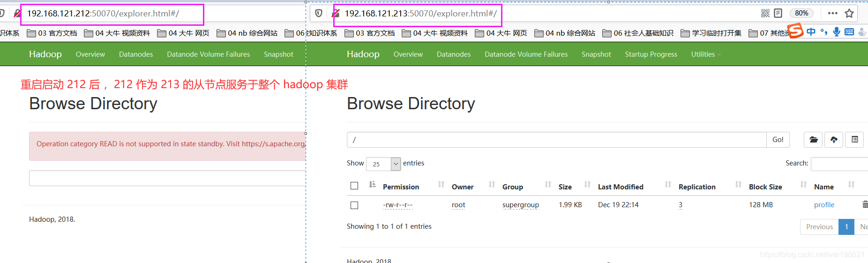This screenshot has width=868, height=263.
Task: Click the create directory folder icon
Action: (814, 140)
